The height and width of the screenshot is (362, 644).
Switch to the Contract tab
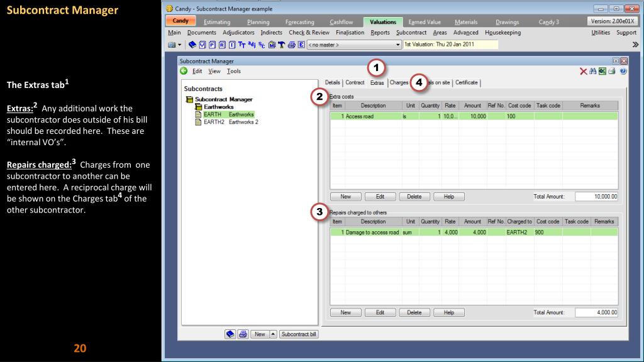[x=355, y=82]
